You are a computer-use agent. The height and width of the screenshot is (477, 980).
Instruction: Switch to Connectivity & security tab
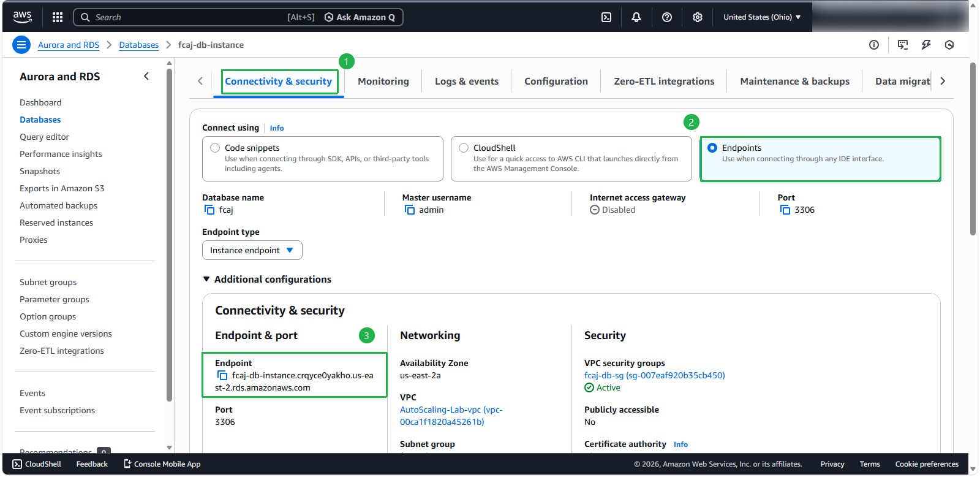pyautogui.click(x=279, y=81)
